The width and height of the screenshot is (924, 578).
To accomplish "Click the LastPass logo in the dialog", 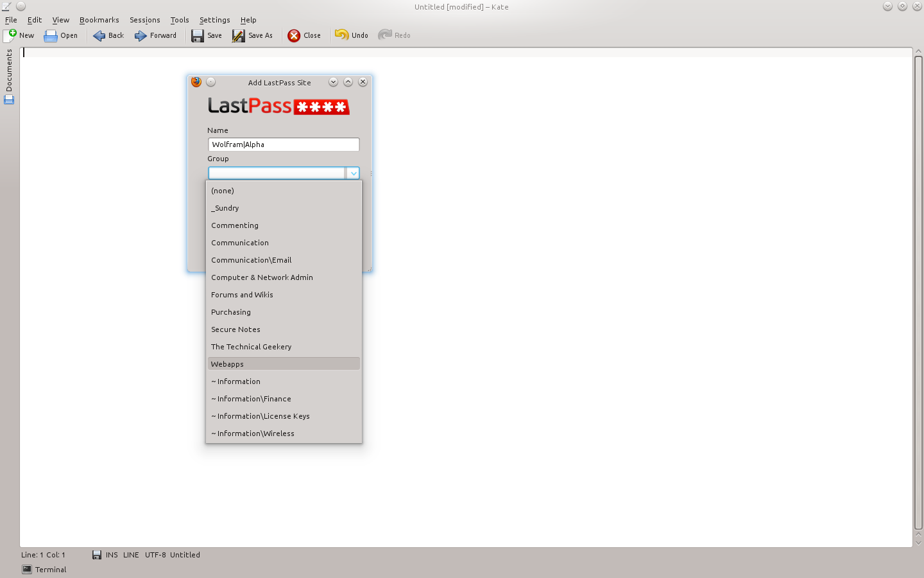I will click(x=278, y=106).
